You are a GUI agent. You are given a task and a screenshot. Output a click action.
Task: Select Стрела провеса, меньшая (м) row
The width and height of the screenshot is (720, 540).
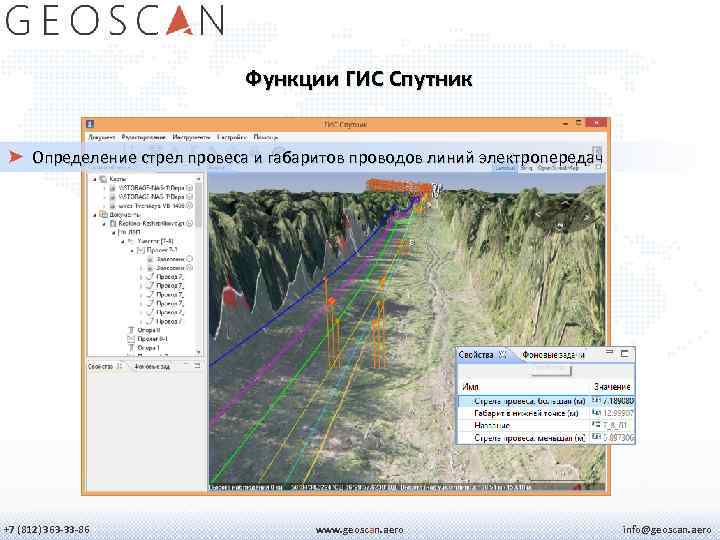click(x=546, y=438)
